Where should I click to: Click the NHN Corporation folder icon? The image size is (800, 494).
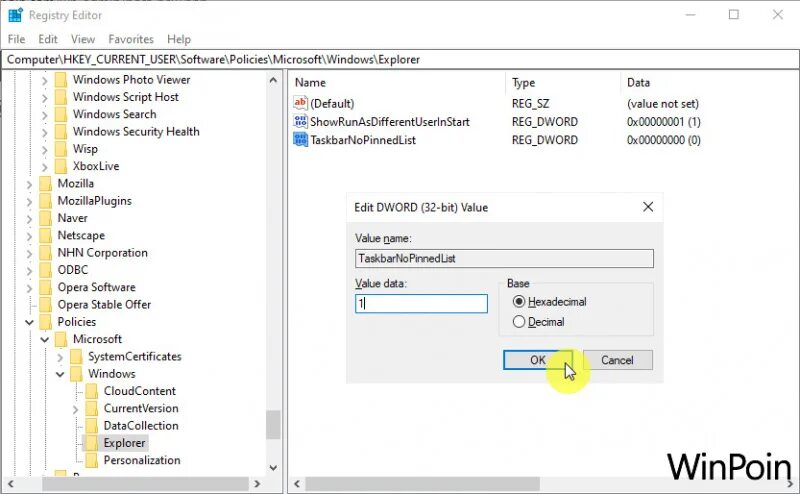point(45,253)
